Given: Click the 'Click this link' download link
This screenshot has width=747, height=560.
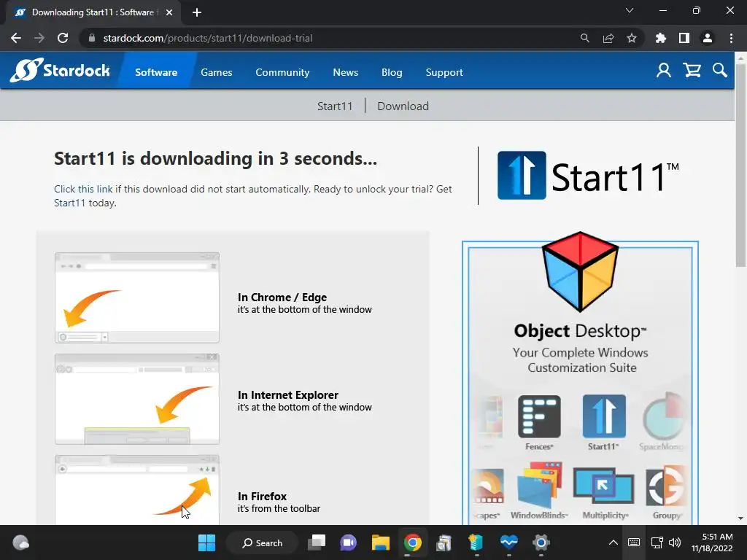Looking at the screenshot, I should 83,189.
